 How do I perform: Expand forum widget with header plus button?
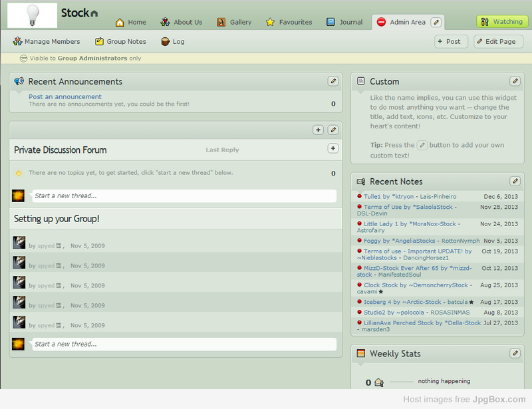click(x=318, y=130)
